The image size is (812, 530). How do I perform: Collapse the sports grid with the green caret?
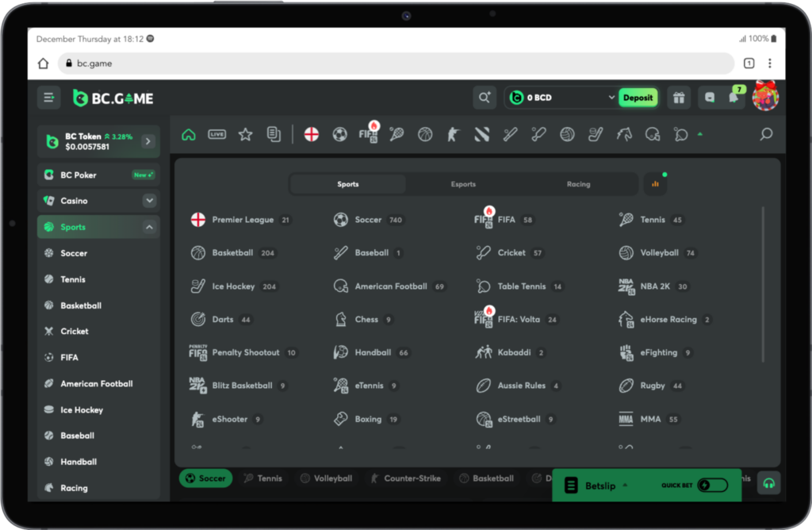coord(700,134)
